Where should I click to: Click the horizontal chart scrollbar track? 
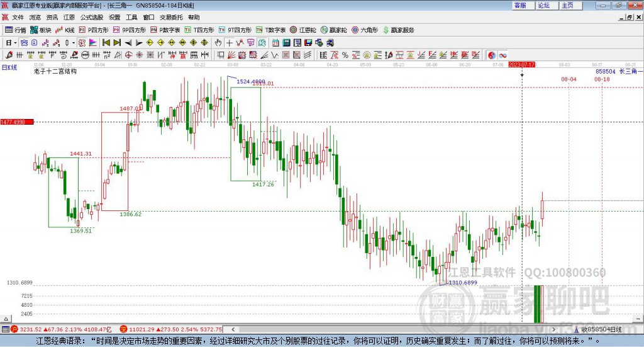point(394,329)
